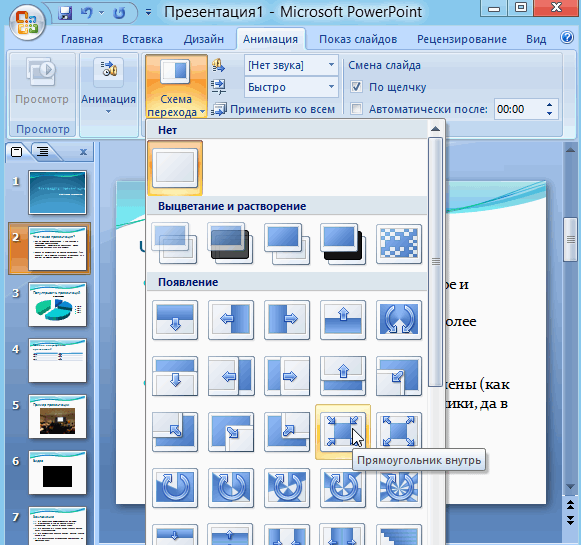Click the transition speed icon next to Быстро
This screenshot has width=581, height=545.
pyautogui.click(x=219, y=87)
